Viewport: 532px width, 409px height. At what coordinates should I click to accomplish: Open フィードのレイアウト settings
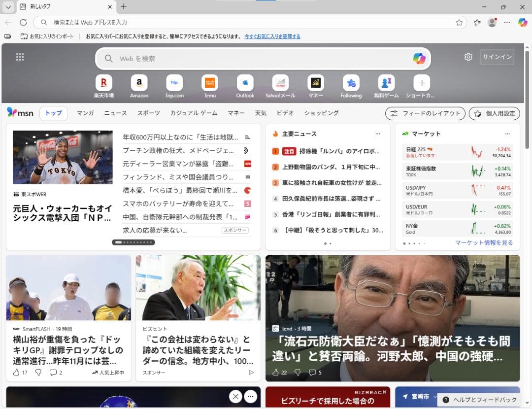click(x=425, y=113)
